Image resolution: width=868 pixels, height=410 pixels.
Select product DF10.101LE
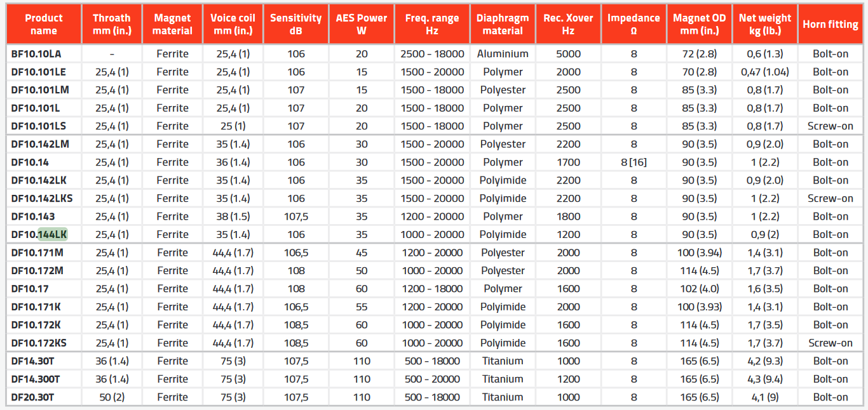point(39,72)
